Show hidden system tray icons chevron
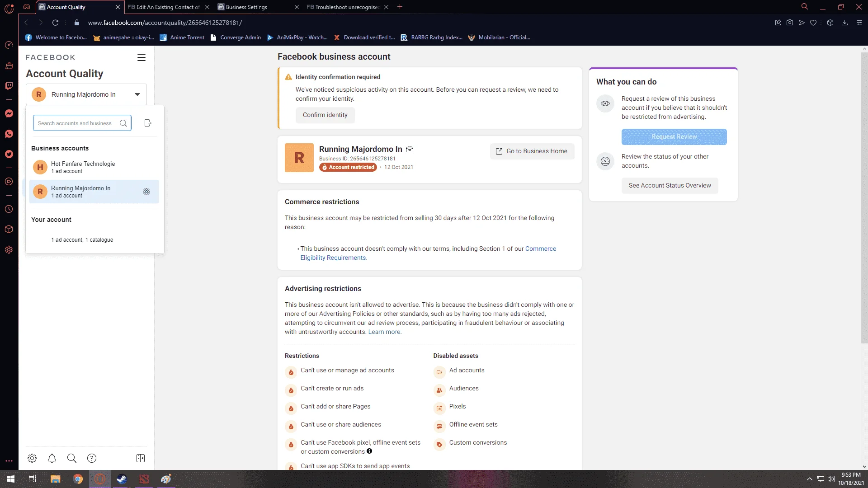Viewport: 868px width, 488px height. pyautogui.click(x=809, y=479)
